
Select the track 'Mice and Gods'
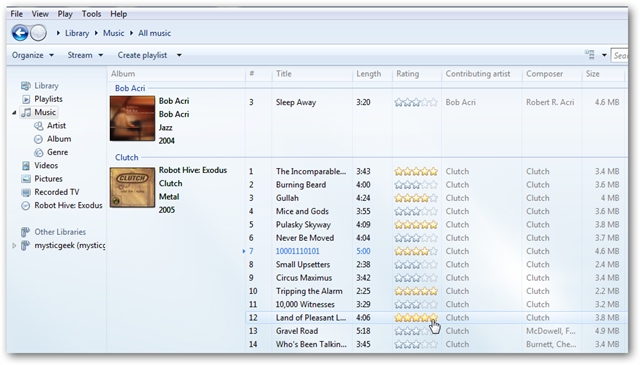[x=302, y=211]
